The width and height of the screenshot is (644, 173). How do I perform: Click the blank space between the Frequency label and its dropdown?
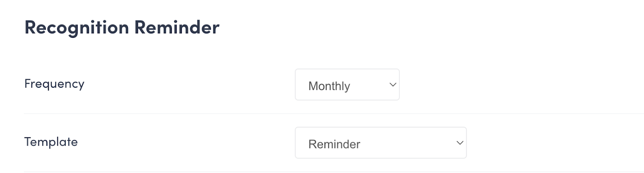[189, 84]
